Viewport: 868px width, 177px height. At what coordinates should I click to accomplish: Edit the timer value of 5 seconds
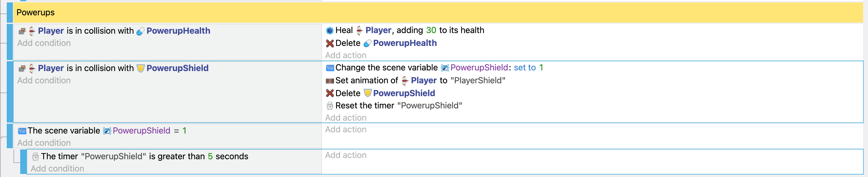point(210,156)
